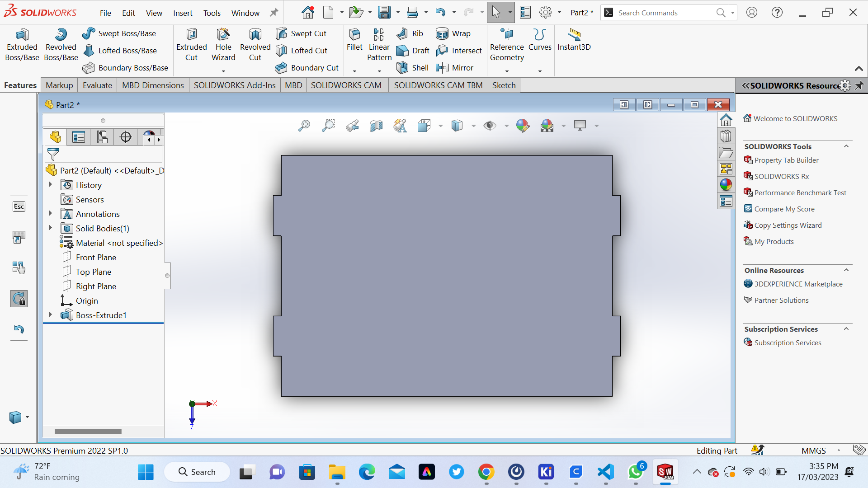Open the Hole Wizard tool

223,45
